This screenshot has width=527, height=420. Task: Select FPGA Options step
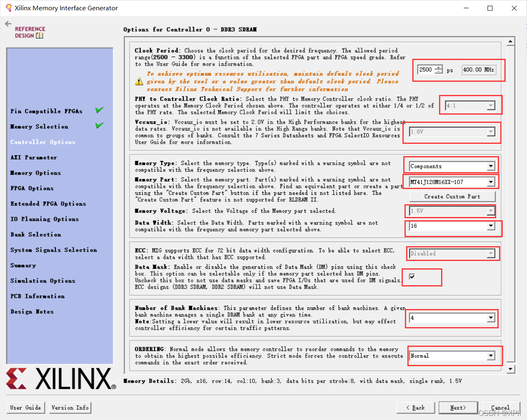click(32, 188)
